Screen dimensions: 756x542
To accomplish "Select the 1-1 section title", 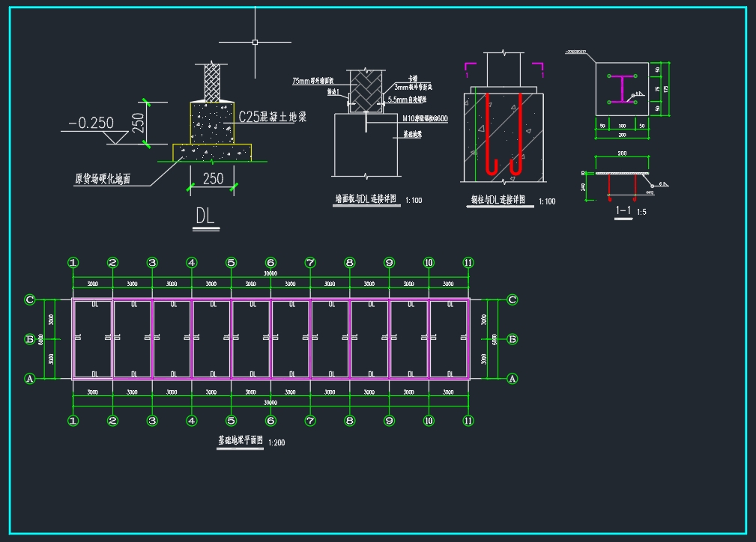I will point(623,210).
